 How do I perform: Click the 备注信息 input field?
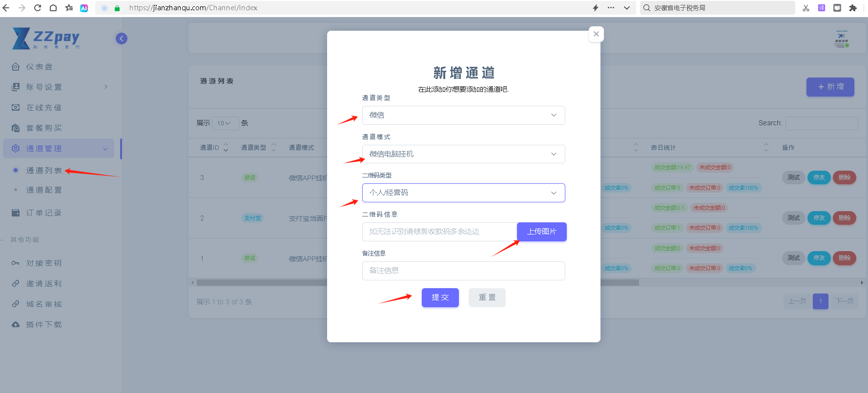[464, 271]
